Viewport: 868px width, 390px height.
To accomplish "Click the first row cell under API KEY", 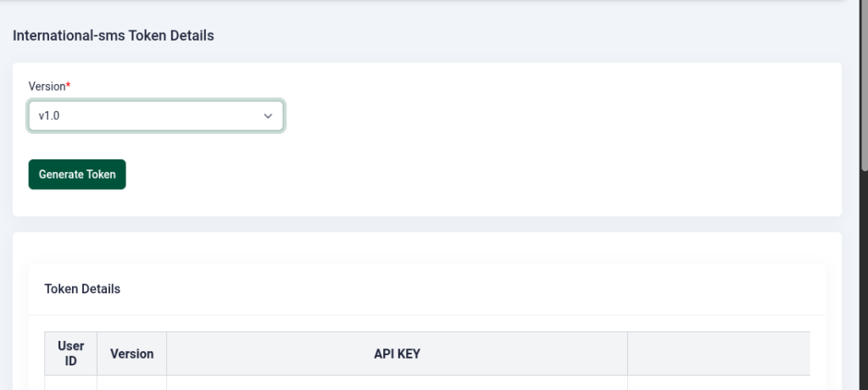I will click(397, 383).
